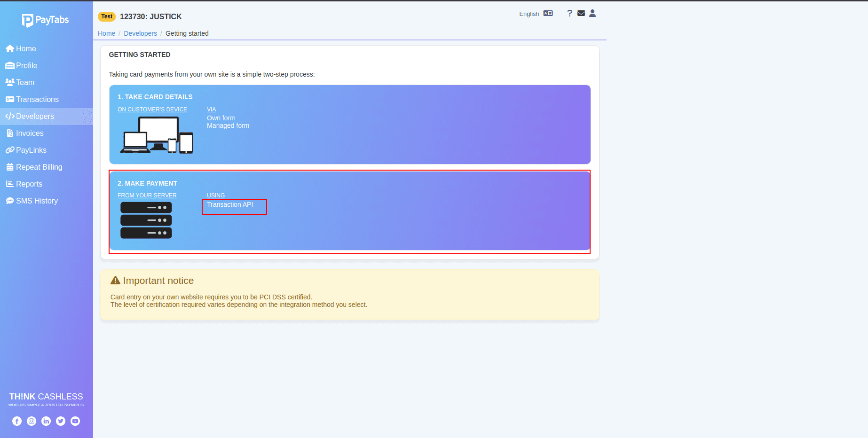
Task: Click 'FROM YOUR SERVER' label
Action: click(147, 196)
